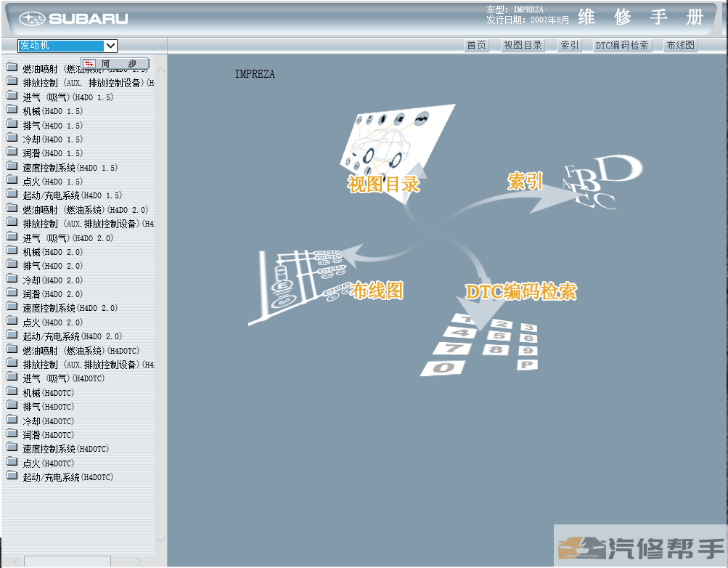Click folder icon beside 排气(H4DO 1.5)
The height and width of the screenshot is (568, 728).
coord(12,124)
